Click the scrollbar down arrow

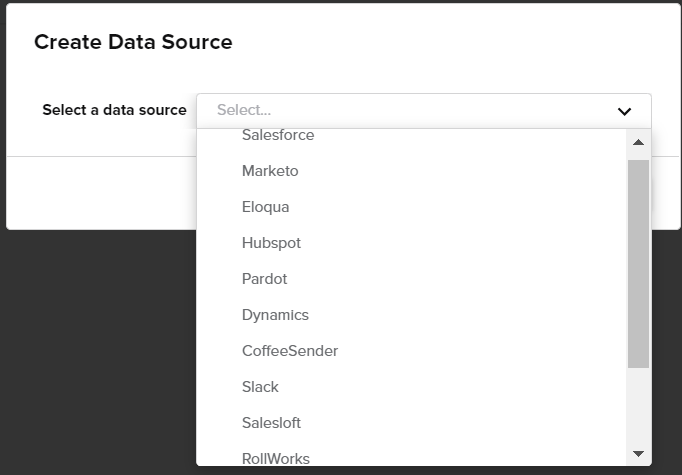click(638, 454)
